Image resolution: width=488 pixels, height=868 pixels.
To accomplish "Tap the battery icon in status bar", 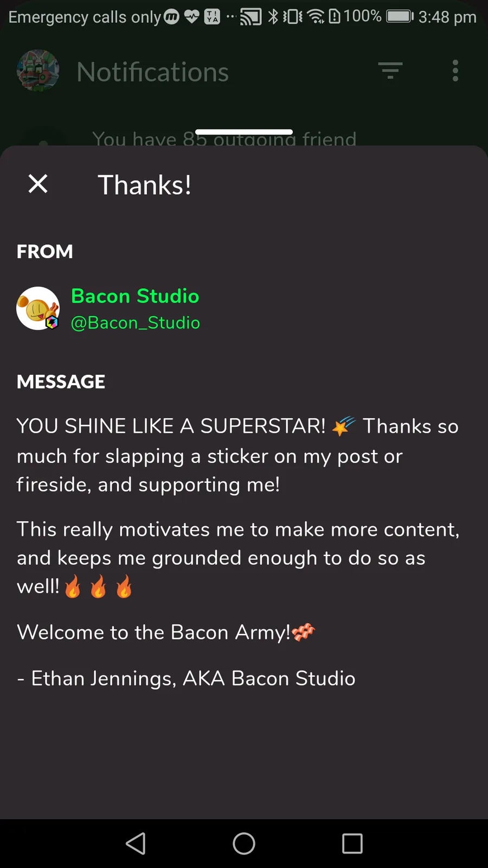I will click(x=400, y=16).
